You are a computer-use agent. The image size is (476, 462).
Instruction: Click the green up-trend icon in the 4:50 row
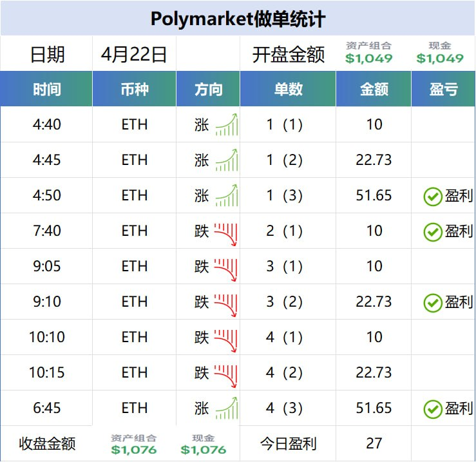coord(227,195)
